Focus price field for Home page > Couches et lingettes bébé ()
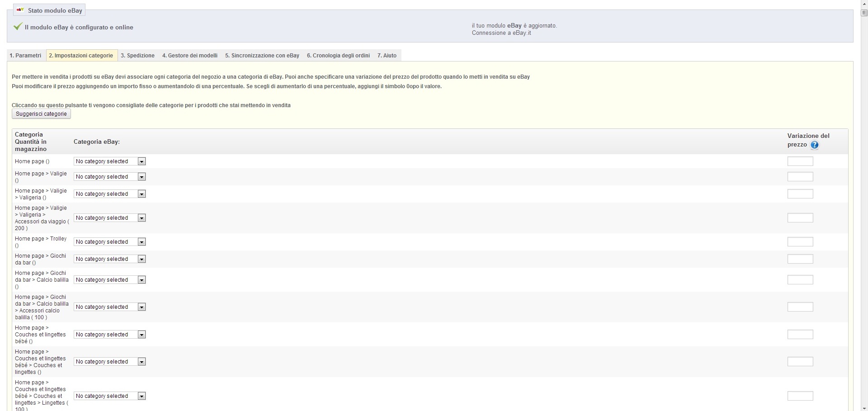 tap(800, 335)
